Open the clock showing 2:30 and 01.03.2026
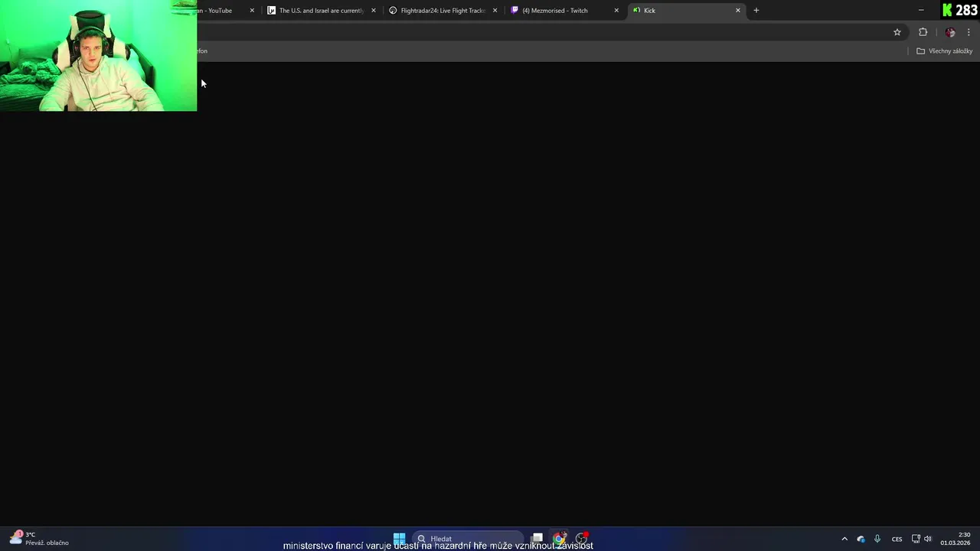The height and width of the screenshot is (551, 980). [x=955, y=539]
